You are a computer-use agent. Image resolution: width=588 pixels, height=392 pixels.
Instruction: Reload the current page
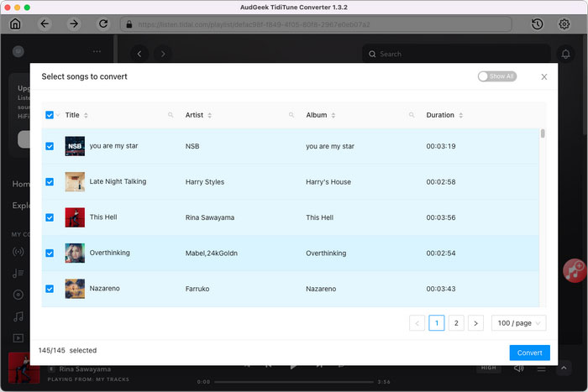click(103, 24)
